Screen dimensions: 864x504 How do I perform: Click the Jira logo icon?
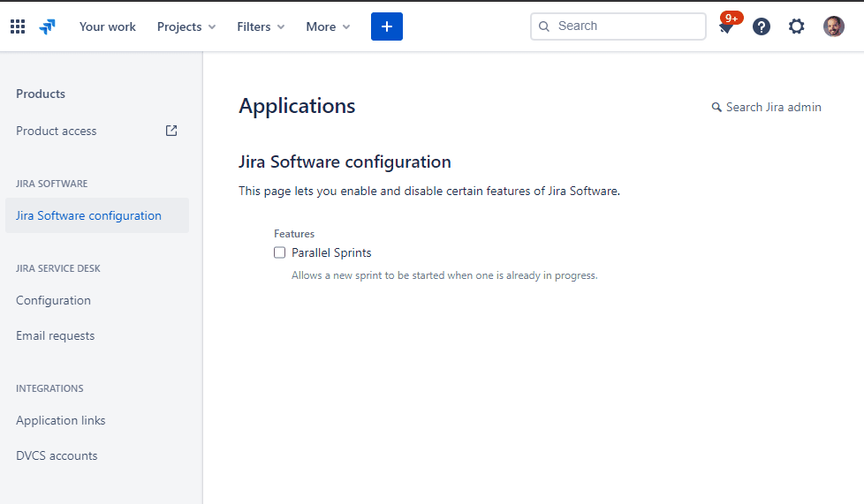pyautogui.click(x=48, y=26)
